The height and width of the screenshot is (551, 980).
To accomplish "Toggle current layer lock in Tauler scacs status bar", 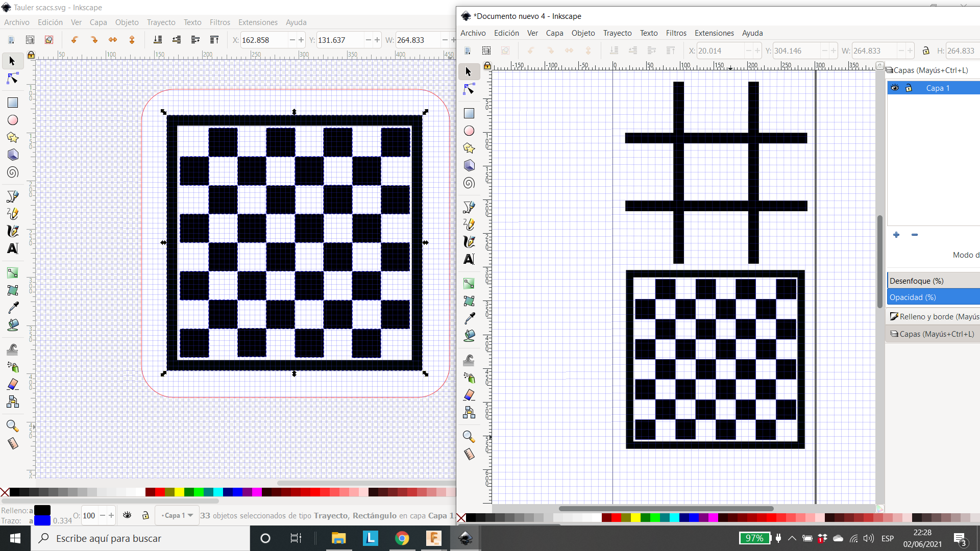I will (145, 515).
